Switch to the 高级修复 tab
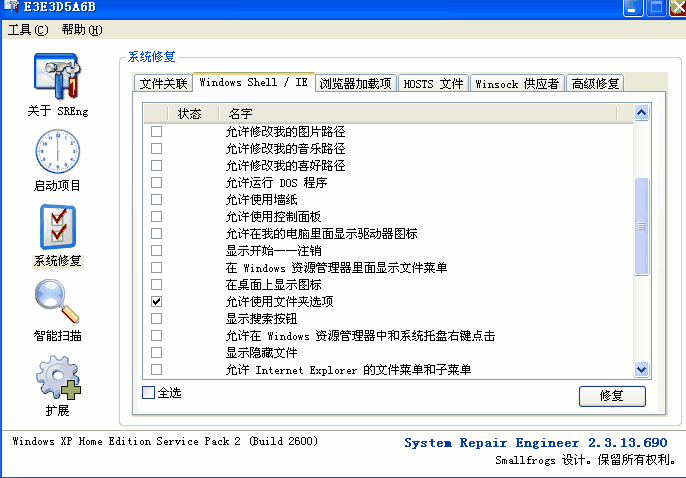This screenshot has width=686, height=478. (x=595, y=83)
